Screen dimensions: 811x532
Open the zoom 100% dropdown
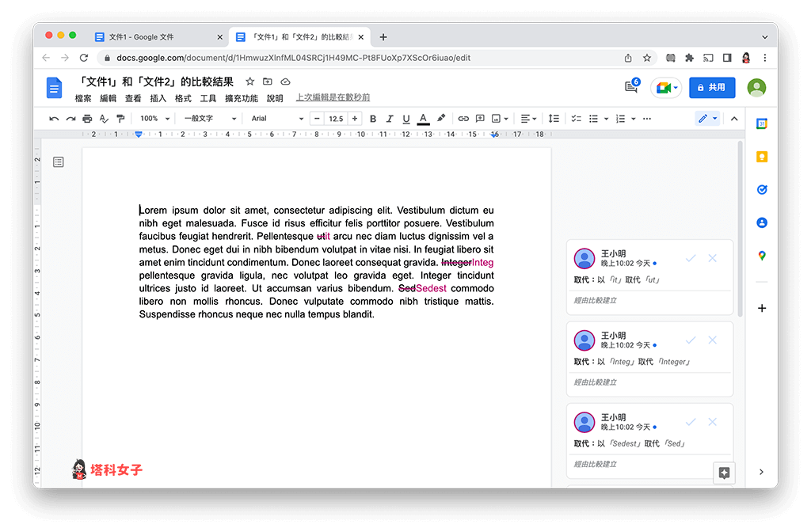[154, 119]
